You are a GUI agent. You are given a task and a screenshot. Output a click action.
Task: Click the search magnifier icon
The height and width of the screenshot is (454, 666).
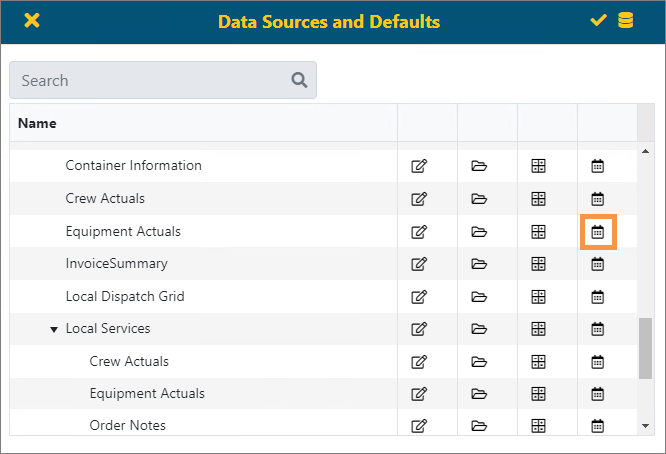[299, 80]
